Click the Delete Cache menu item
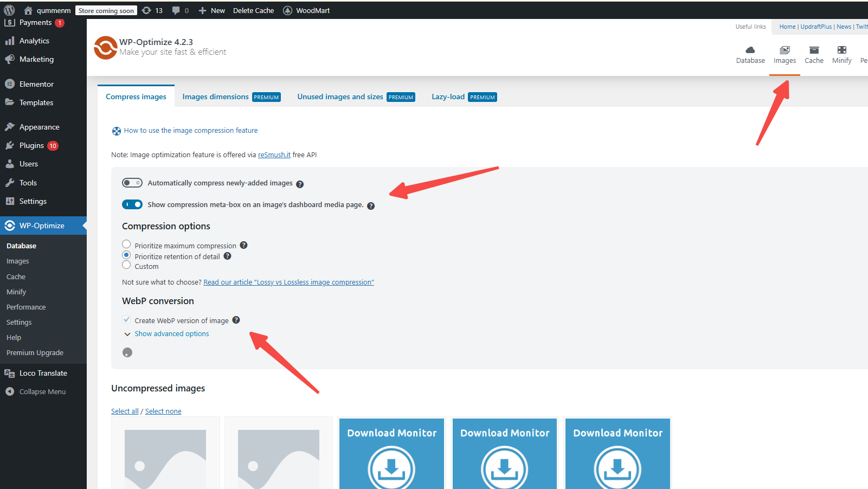The width and height of the screenshot is (868, 489). (253, 10)
